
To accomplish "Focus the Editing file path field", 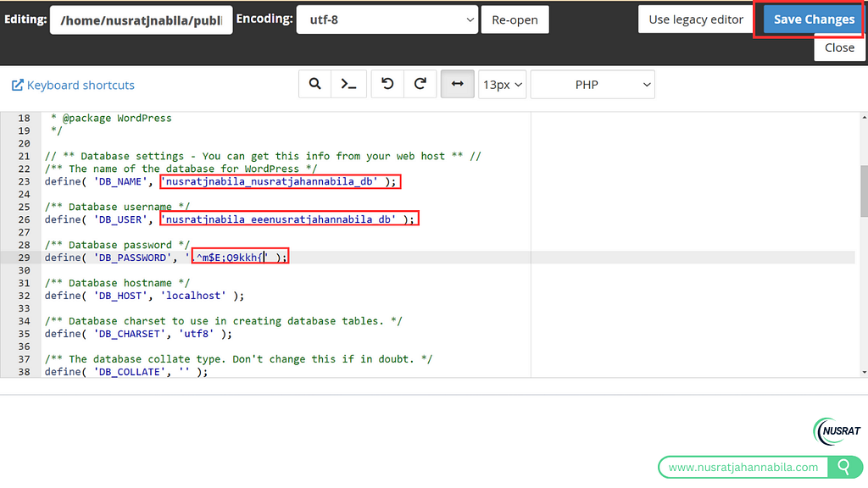I will pyautogui.click(x=142, y=20).
